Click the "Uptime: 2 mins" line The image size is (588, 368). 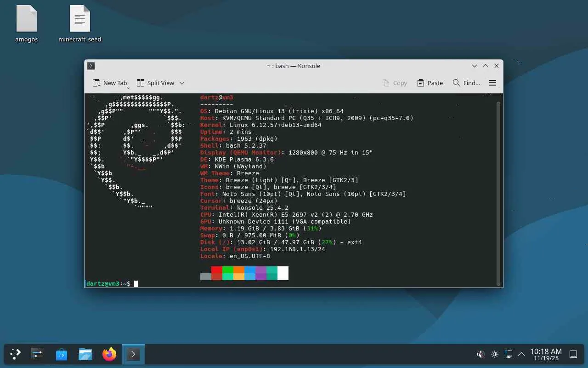point(226,132)
